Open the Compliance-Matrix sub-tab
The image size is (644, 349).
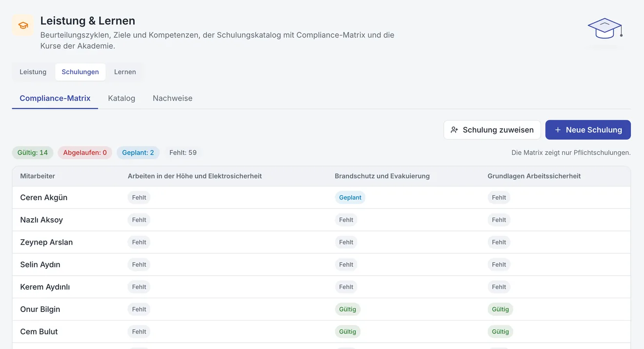click(x=55, y=98)
